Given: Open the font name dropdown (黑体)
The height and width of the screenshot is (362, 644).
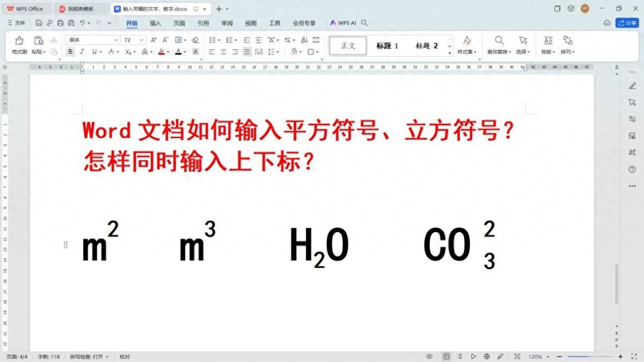Looking at the screenshot, I should (x=116, y=40).
